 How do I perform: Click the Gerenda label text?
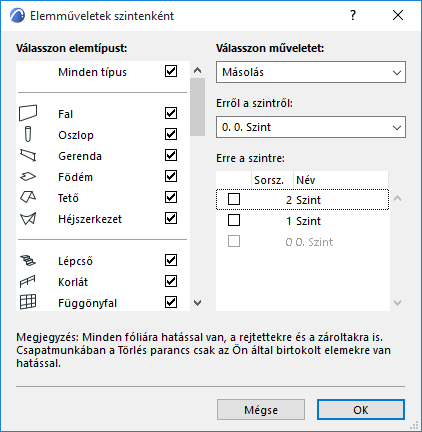80,156
